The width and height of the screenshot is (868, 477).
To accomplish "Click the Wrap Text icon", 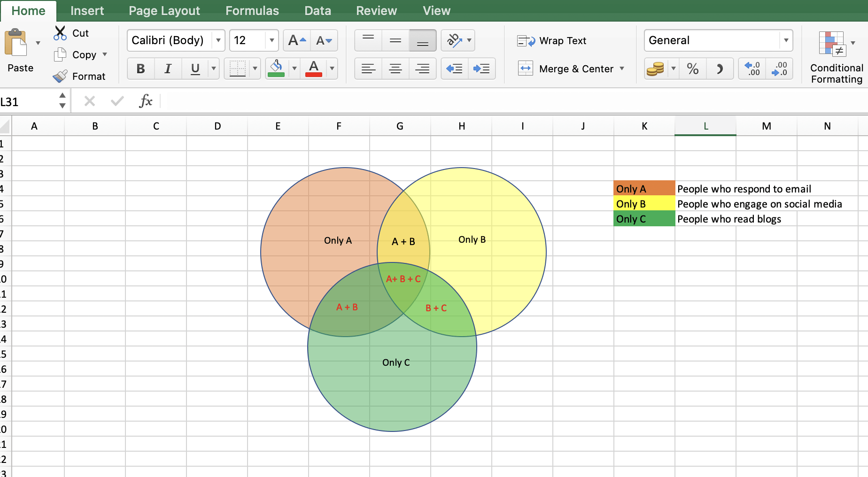I will tap(525, 41).
